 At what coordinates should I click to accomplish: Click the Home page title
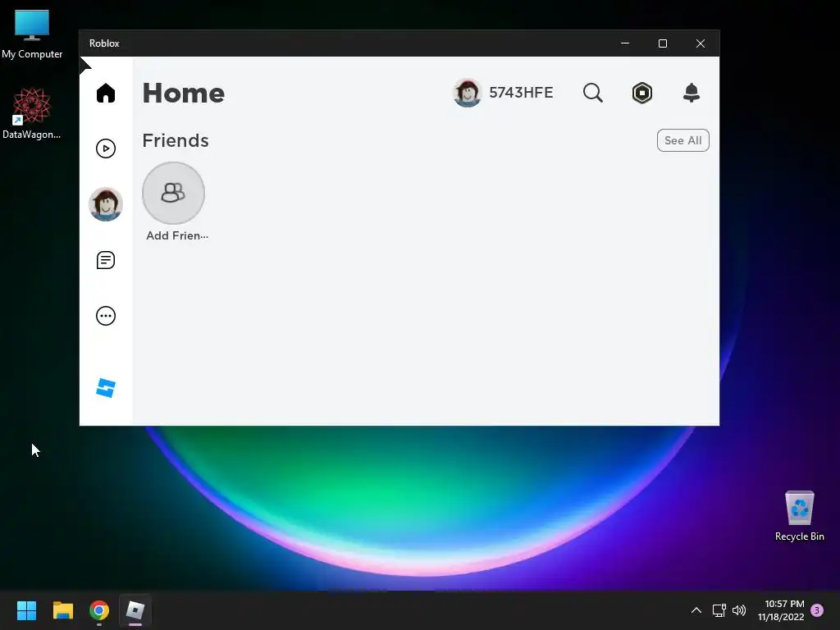coord(183,94)
